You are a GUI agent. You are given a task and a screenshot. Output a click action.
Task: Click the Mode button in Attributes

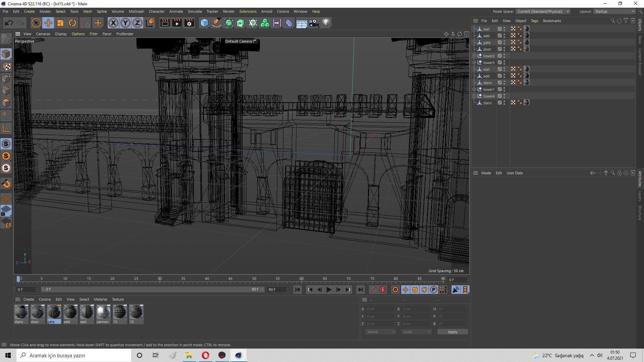(486, 173)
